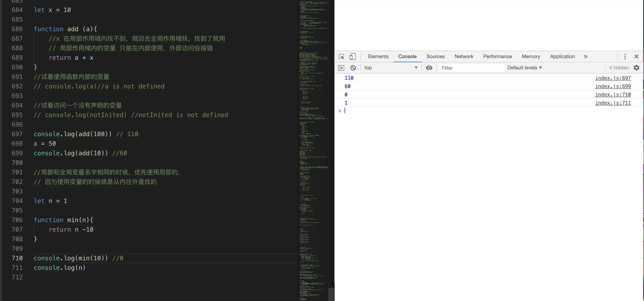Open the Application tab
The image size is (644, 301).
tap(562, 56)
